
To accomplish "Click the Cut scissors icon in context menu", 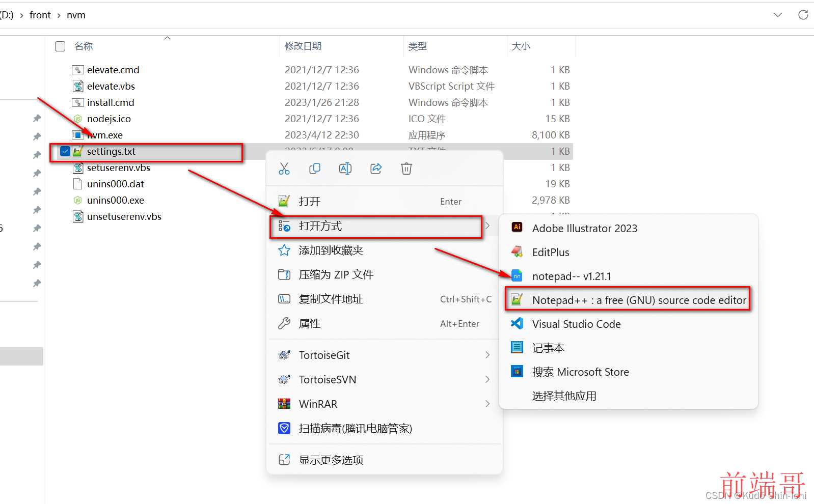I will coord(284,169).
